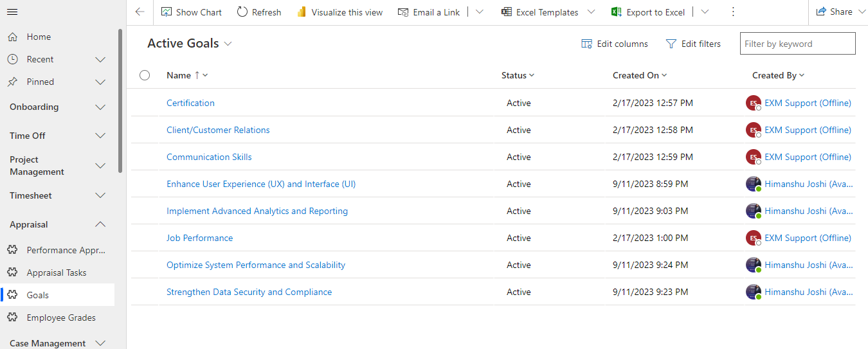
Task: Click Visualize this view
Action: [x=339, y=12]
